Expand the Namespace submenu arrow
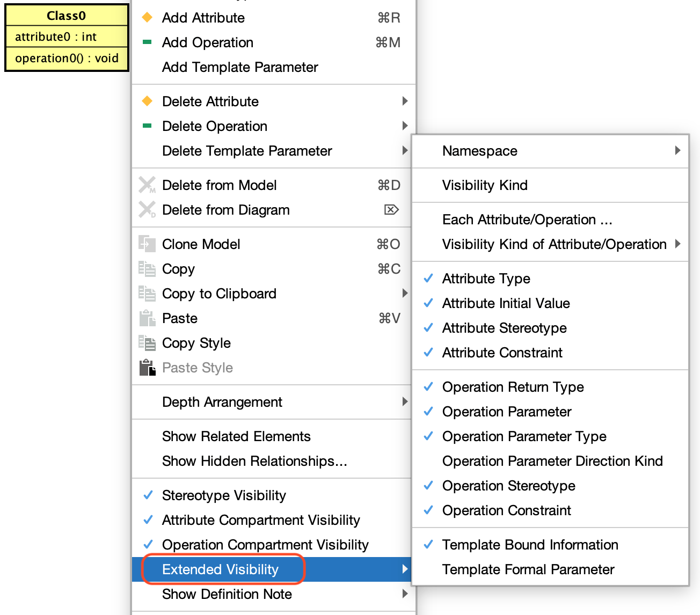This screenshot has height=615, width=700. pos(678,151)
